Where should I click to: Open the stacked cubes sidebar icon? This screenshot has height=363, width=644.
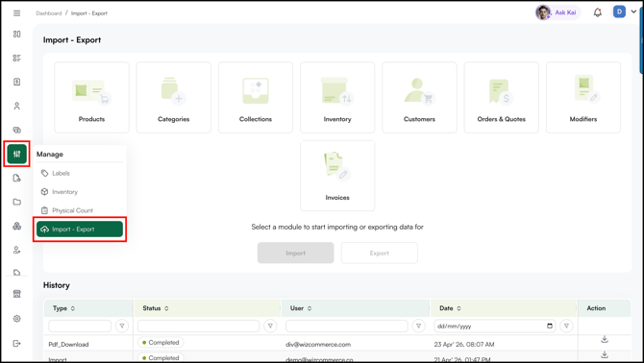pyautogui.click(x=17, y=226)
